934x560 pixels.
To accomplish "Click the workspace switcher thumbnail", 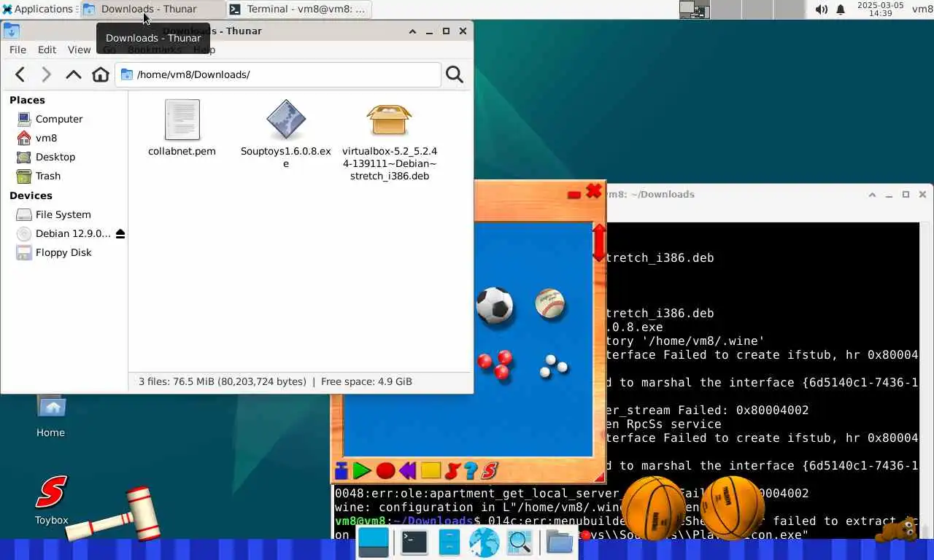I will coord(694,9).
